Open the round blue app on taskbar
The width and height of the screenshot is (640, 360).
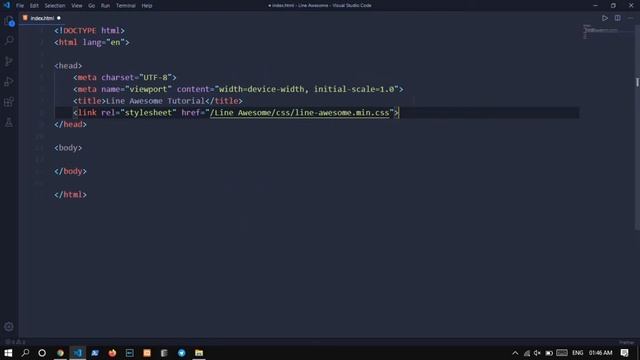tap(182, 353)
